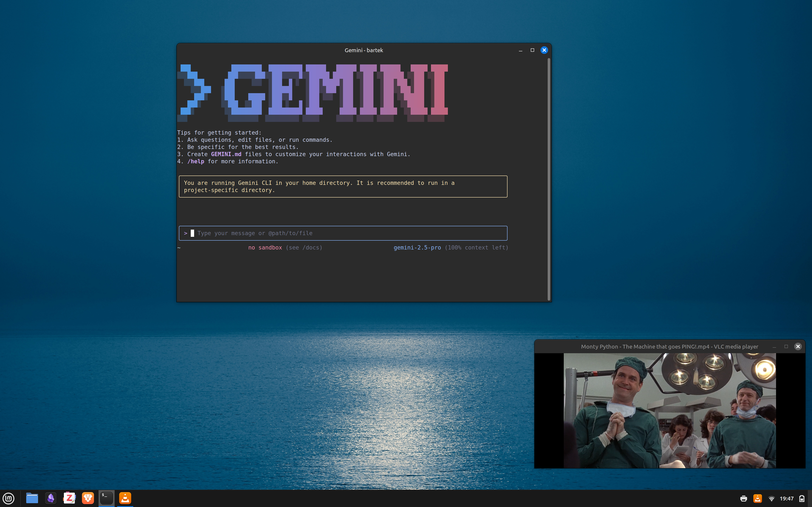Viewport: 812px width, 507px height.
Task: Switch to the VLC taskbar window
Action: pyautogui.click(x=125, y=498)
